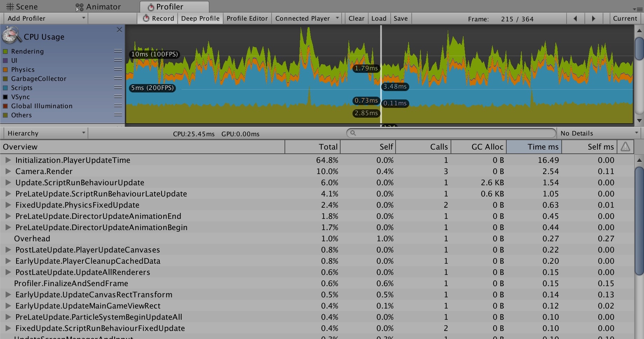Open the Hierarchy view dropdown
Image resolution: width=644 pixels, height=339 pixels.
tap(46, 133)
